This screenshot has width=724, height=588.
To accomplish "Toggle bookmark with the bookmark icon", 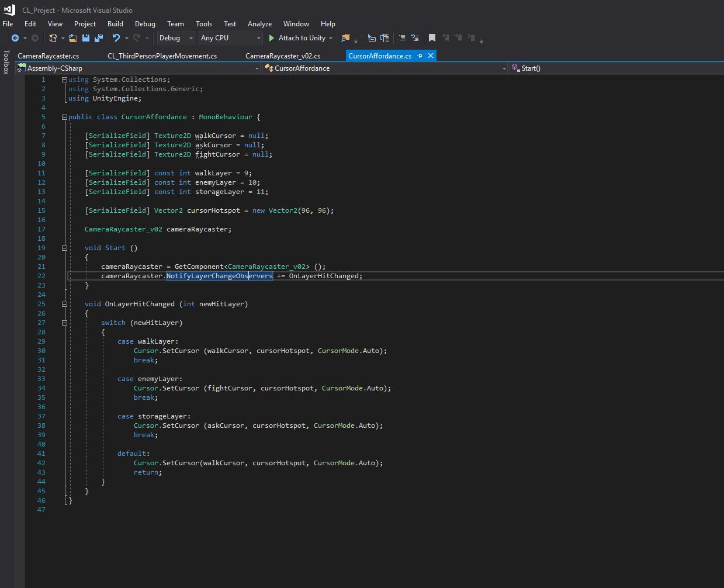I will (432, 38).
